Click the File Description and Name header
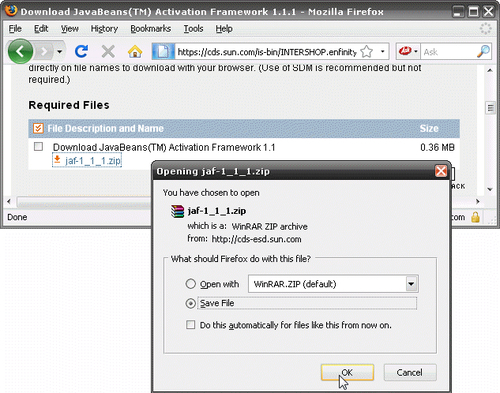The image size is (500, 393). pos(105,128)
